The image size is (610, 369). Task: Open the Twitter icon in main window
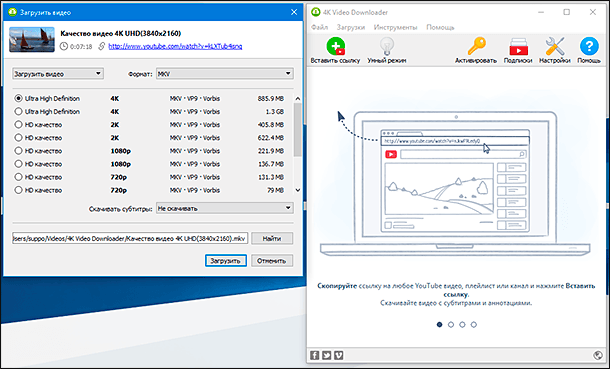pyautogui.click(x=327, y=355)
